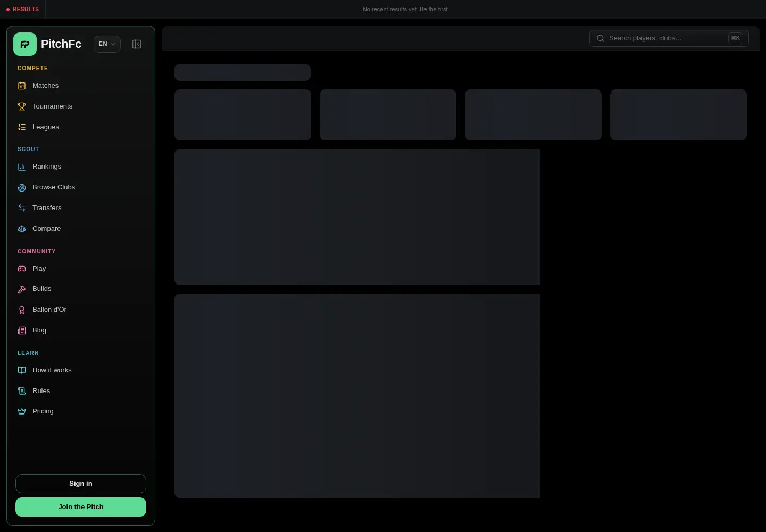Viewport: 766px width, 532px height.
Task: Click the search magnifier icon
Action: [x=601, y=38]
